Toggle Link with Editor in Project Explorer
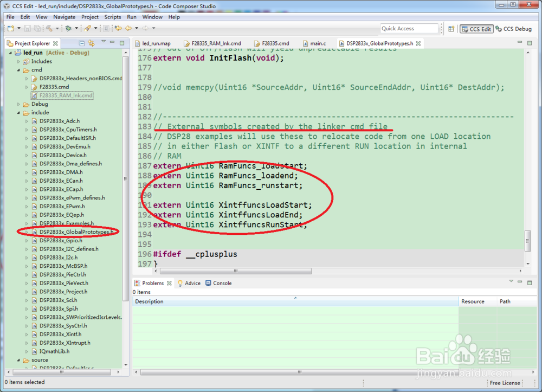Image resolution: width=542 pixels, height=392 pixels. (92, 43)
